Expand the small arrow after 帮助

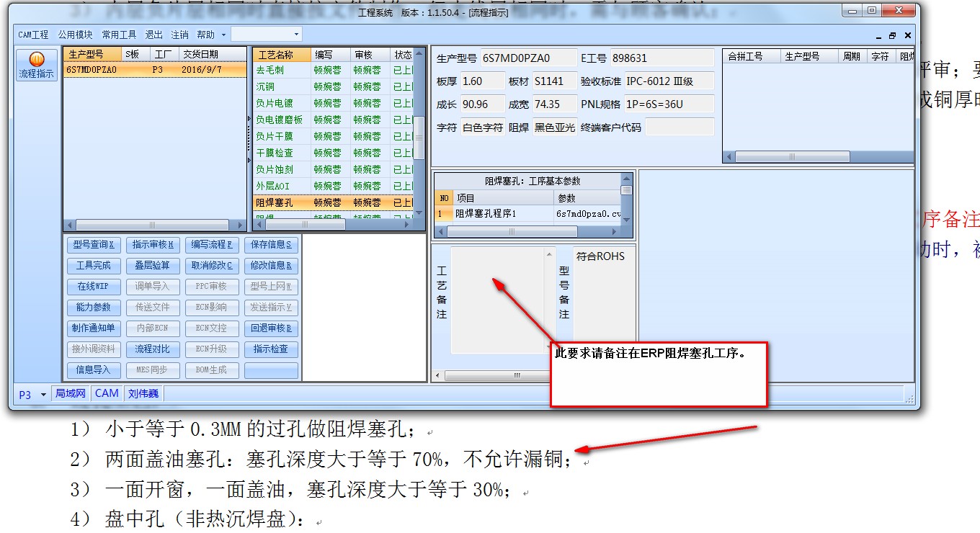point(223,35)
